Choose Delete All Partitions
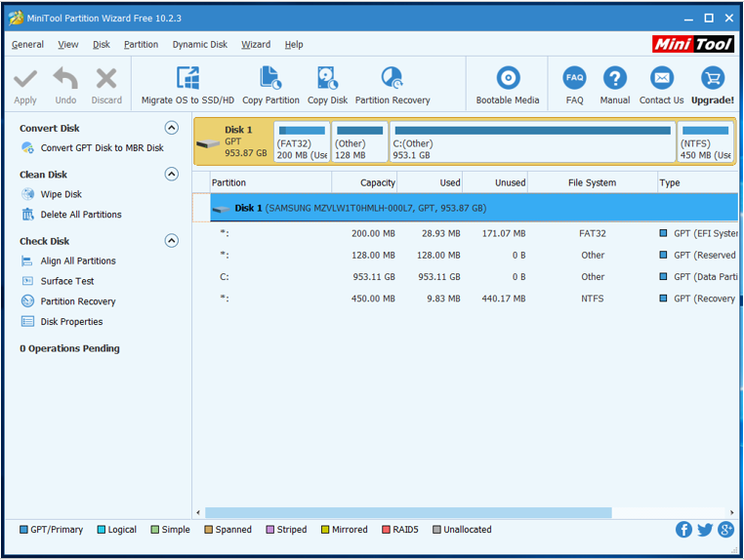744x560 pixels. 81,215
